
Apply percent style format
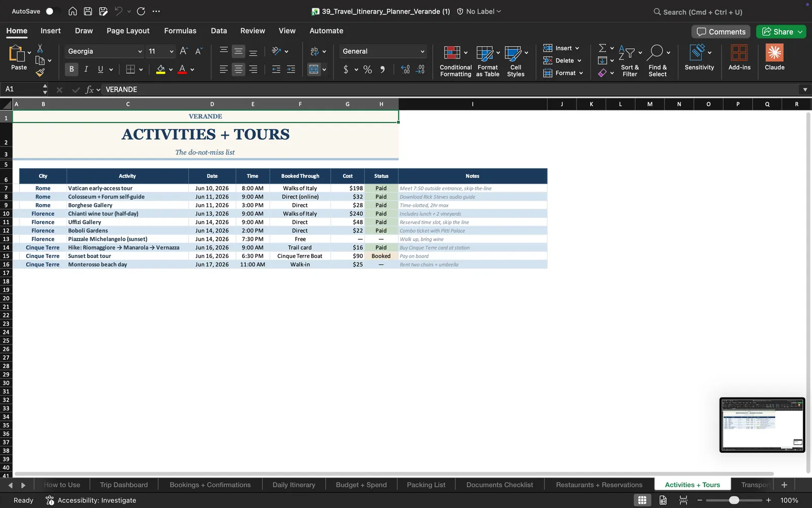click(x=367, y=70)
